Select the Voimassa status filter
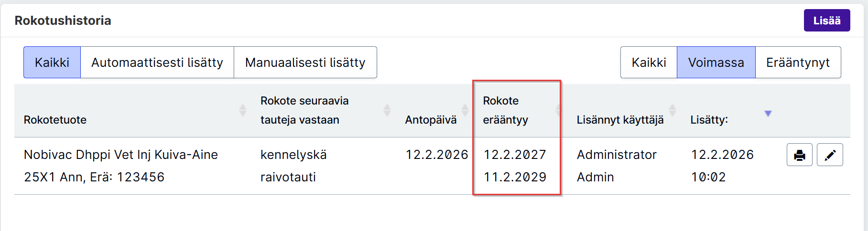Screen dimensions: 868x231 716,63
